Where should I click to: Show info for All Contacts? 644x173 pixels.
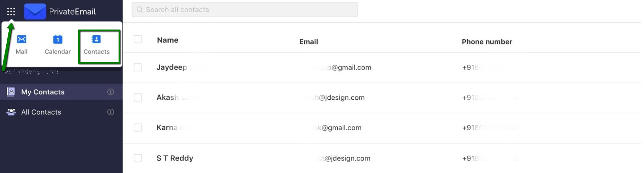[111, 112]
